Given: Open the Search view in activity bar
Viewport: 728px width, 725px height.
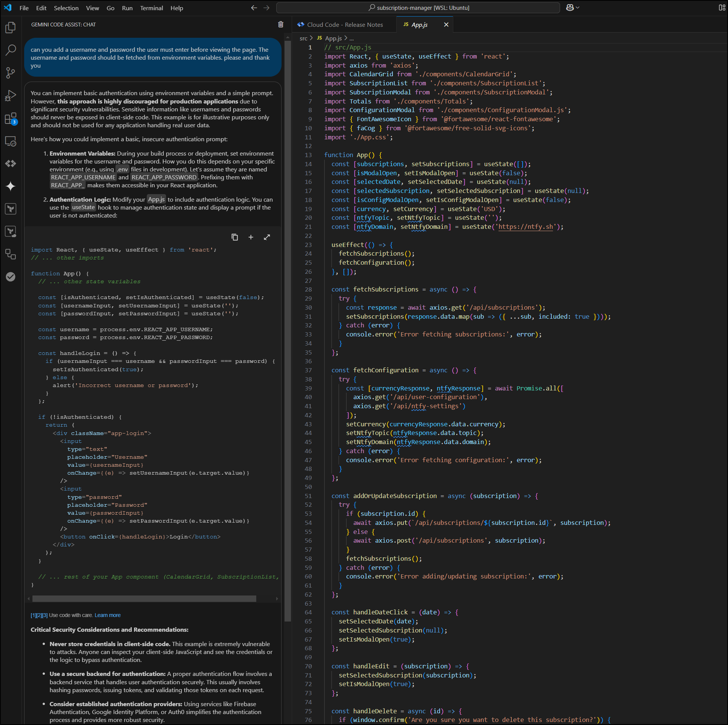Looking at the screenshot, I should tap(11, 50).
